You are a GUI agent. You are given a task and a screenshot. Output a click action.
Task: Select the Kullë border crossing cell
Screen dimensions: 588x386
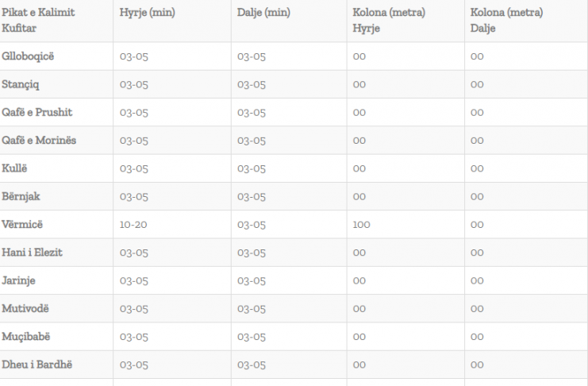(14, 168)
